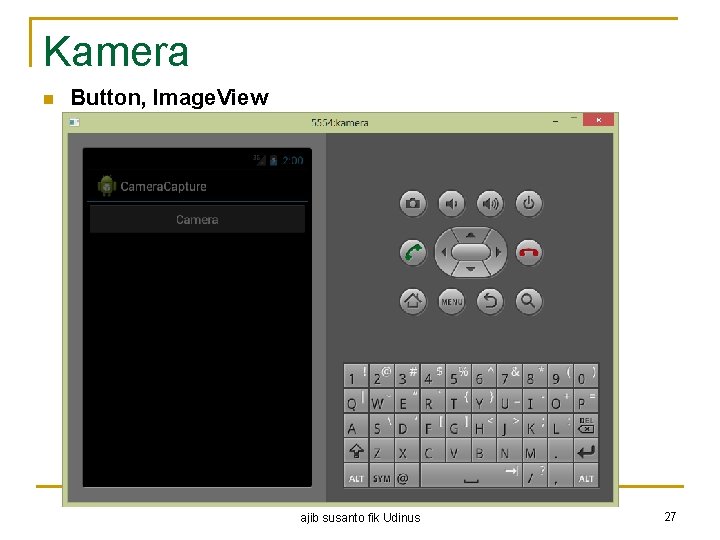This screenshot has height=540, width=720.
Task: Click the Shift arrow key
Action: pos(356,451)
